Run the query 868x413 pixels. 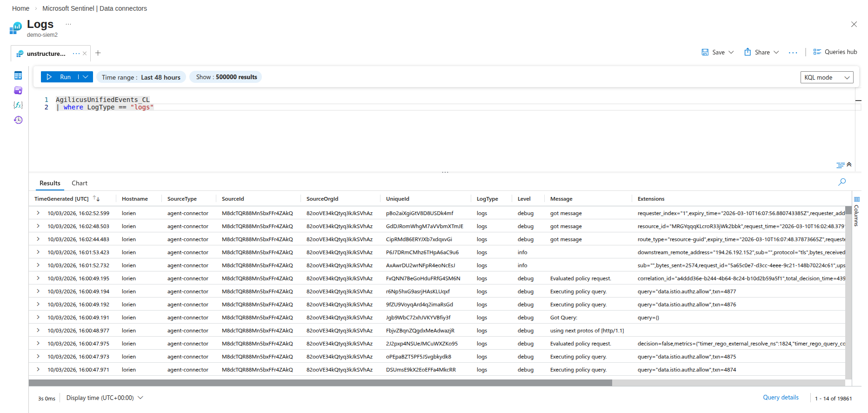[60, 77]
